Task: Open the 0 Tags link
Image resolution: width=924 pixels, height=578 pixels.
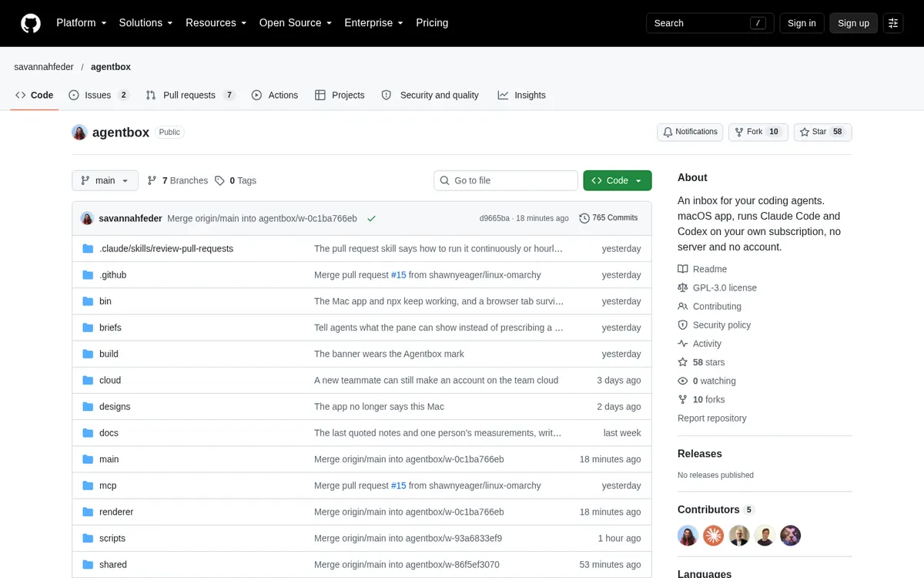Action: [x=236, y=180]
